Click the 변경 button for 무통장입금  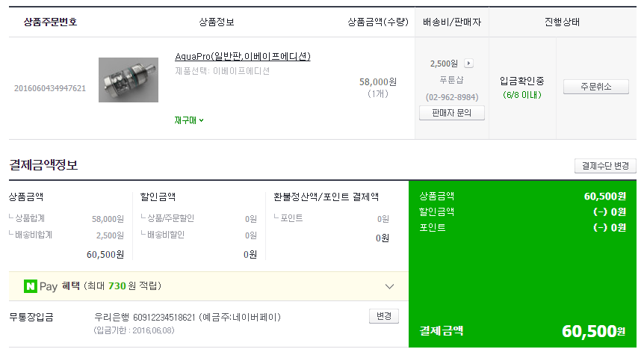tap(384, 316)
